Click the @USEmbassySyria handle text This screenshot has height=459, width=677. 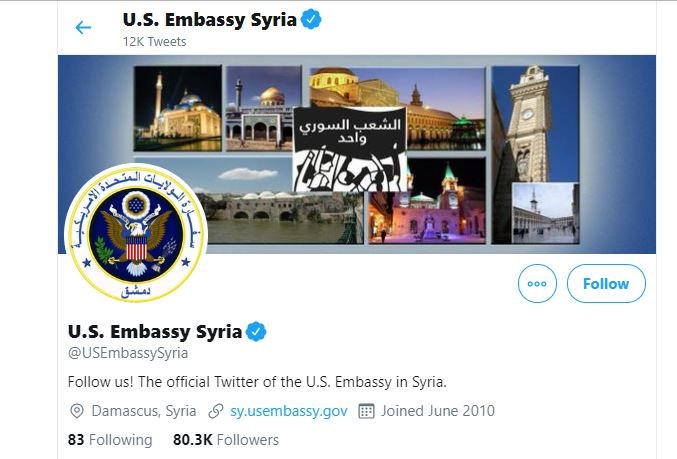pyautogui.click(x=128, y=353)
